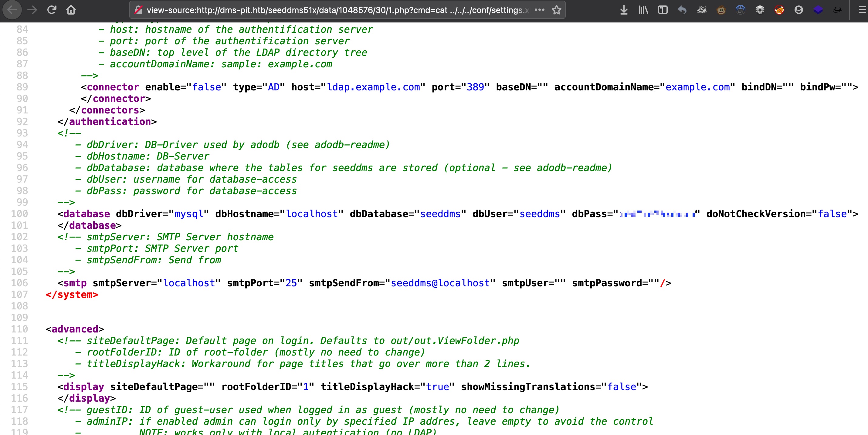Open the Greasemonkey monkey extension

coord(721,10)
